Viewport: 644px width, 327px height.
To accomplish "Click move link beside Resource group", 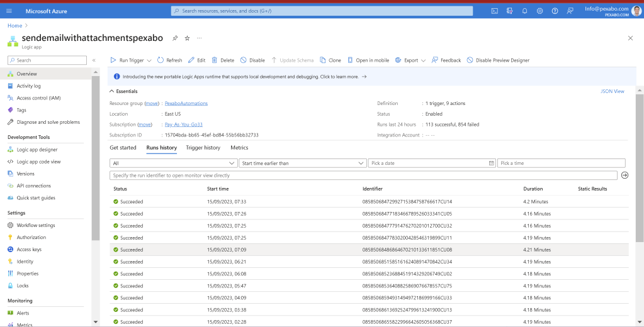I will 152,103.
